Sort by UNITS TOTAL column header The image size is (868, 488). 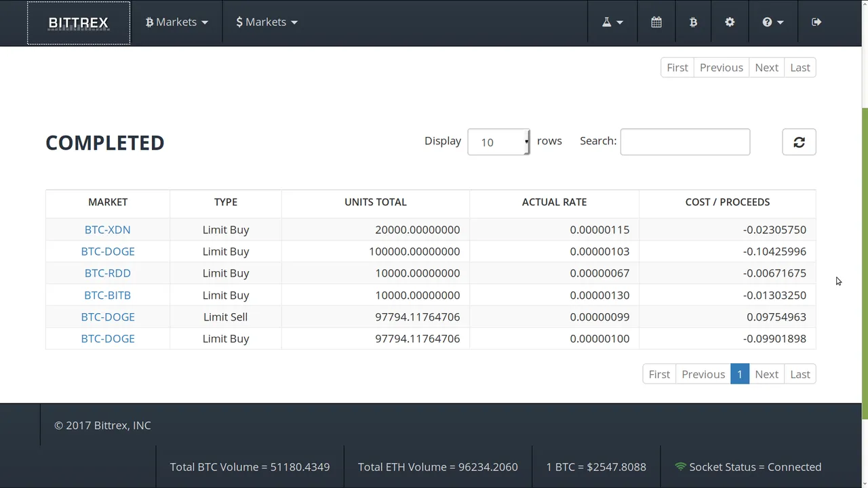click(376, 202)
